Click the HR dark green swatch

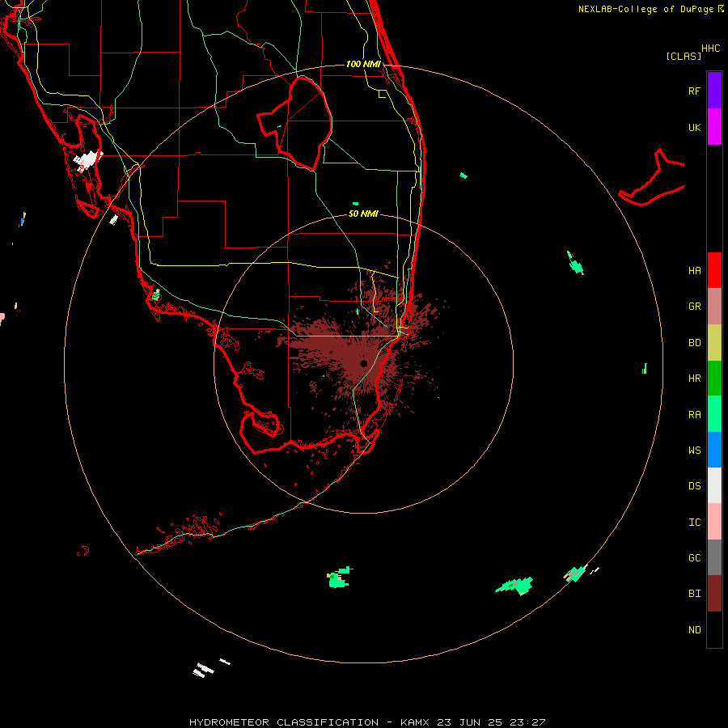[714, 379]
